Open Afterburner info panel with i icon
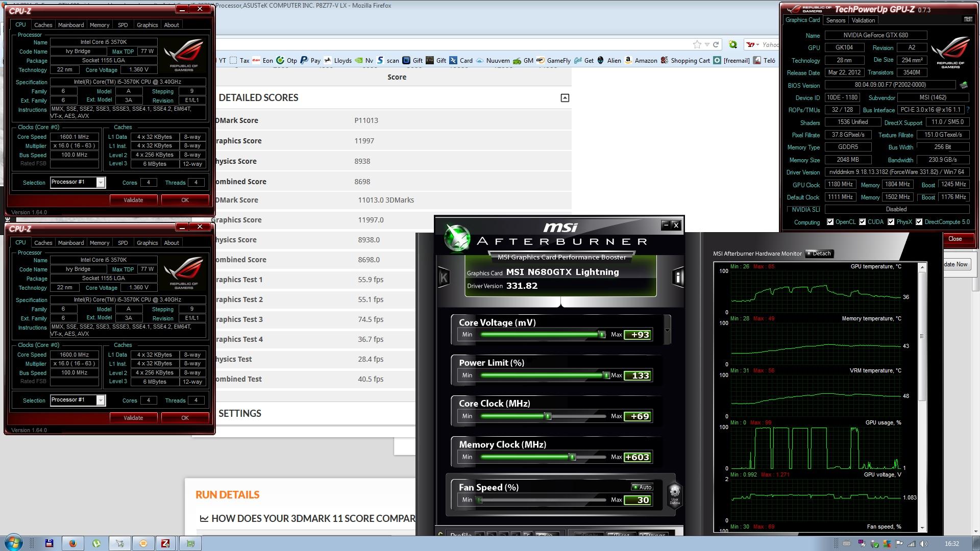980x551 pixels. point(678,277)
